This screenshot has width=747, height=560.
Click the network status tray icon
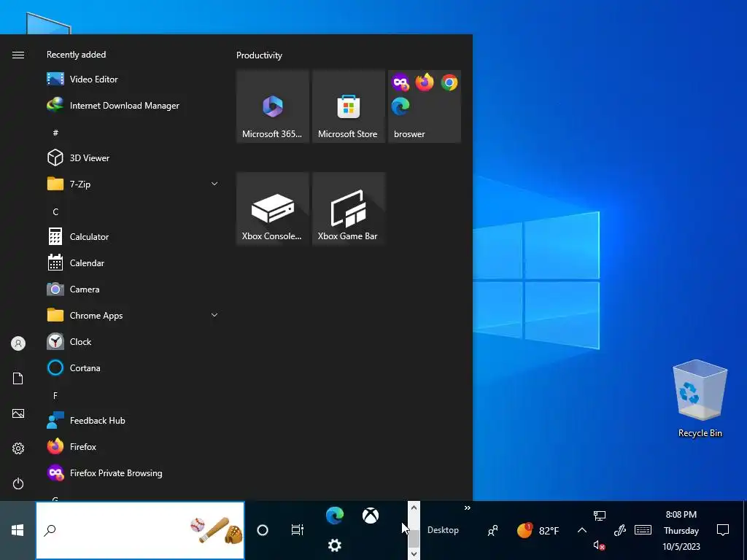click(600, 516)
